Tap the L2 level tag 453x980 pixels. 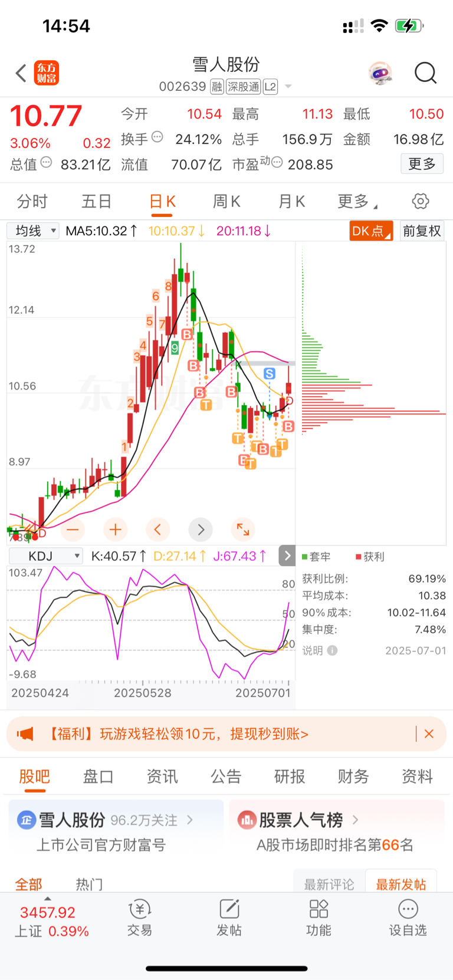tap(270, 87)
